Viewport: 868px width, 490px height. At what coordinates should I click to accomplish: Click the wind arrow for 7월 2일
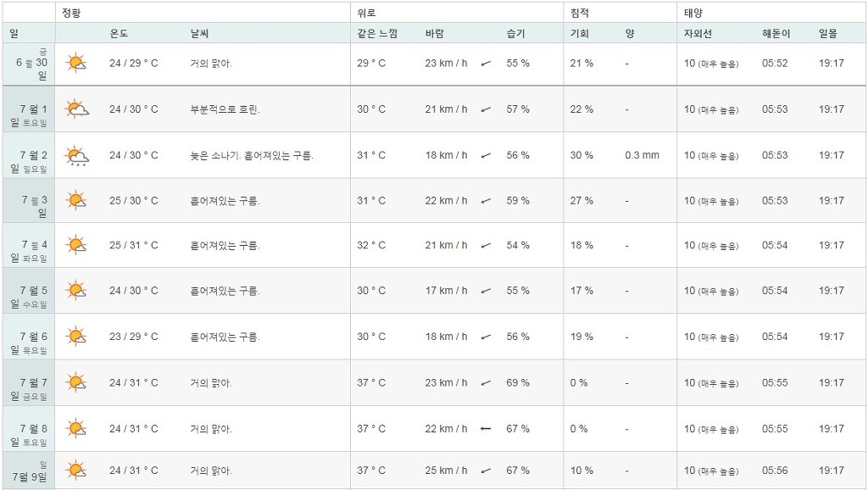point(486,156)
